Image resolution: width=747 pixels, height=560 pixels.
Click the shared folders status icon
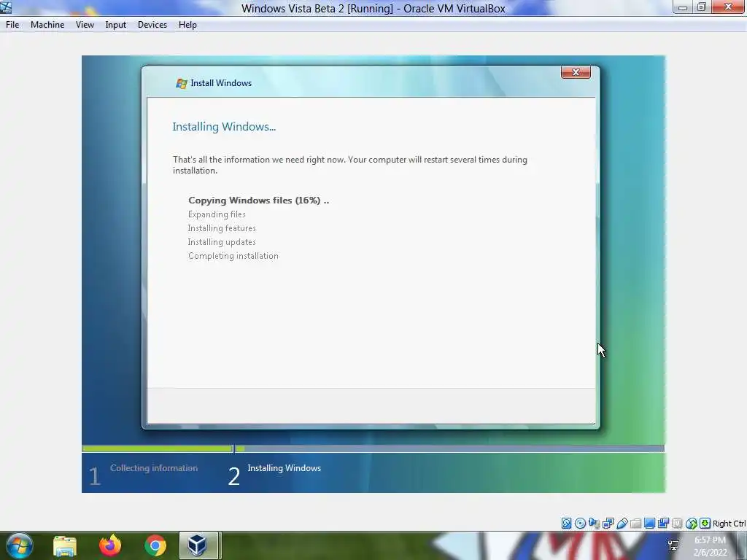click(x=635, y=524)
